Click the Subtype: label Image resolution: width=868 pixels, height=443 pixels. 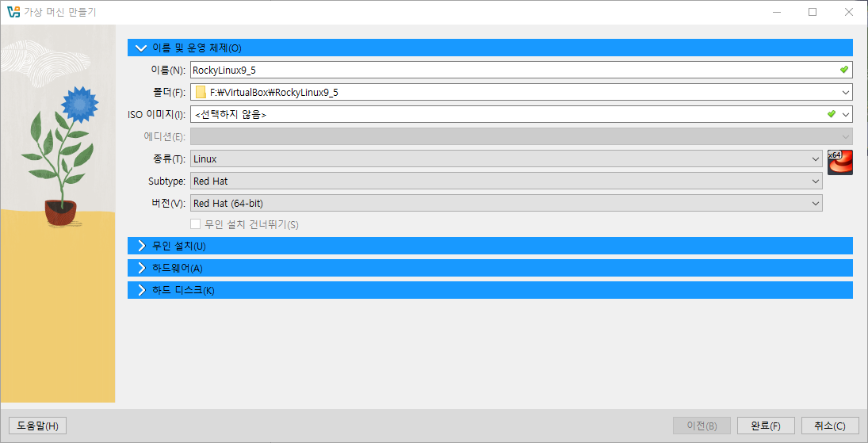pyautogui.click(x=166, y=181)
